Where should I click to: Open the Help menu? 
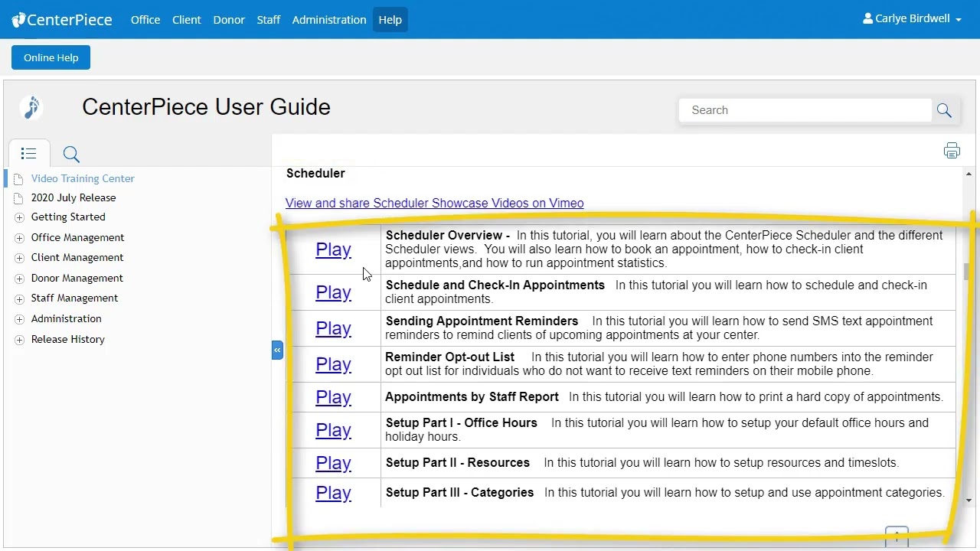(x=390, y=20)
